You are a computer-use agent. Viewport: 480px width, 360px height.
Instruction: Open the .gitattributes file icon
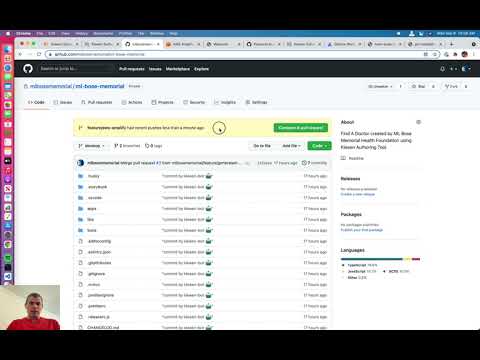click(x=80, y=263)
